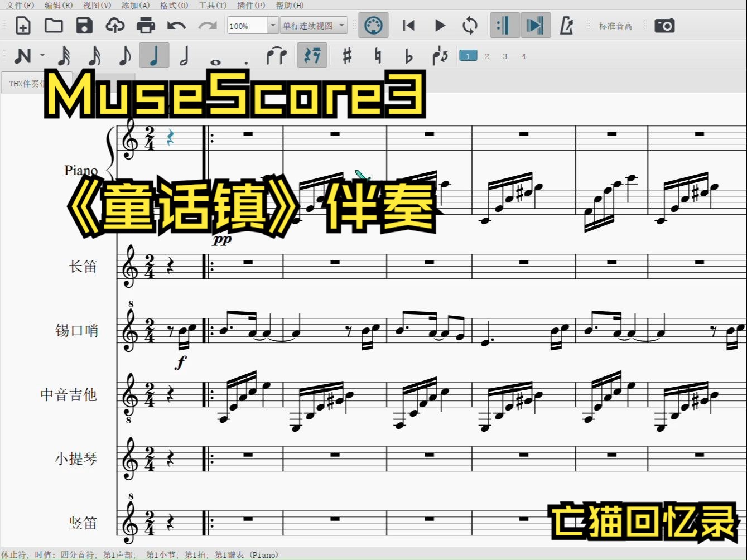Select voice 2
Image resolution: width=747 pixels, height=560 pixels.
486,56
